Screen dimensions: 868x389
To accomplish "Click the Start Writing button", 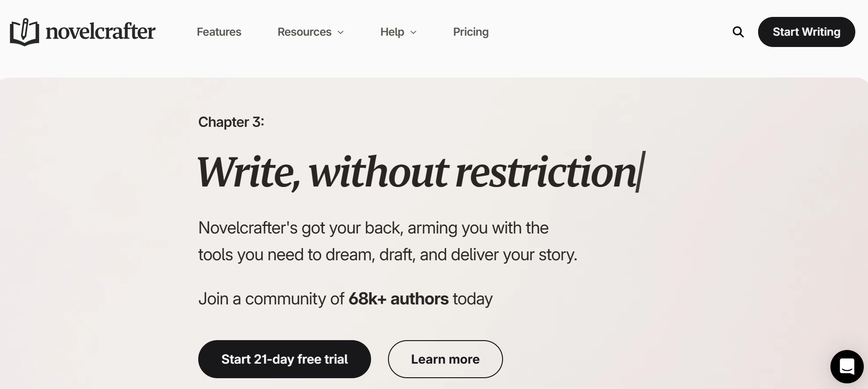I will pos(806,32).
